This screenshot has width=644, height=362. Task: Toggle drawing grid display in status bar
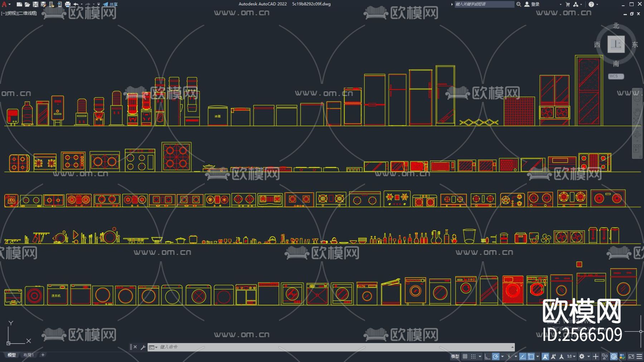coord(465,356)
